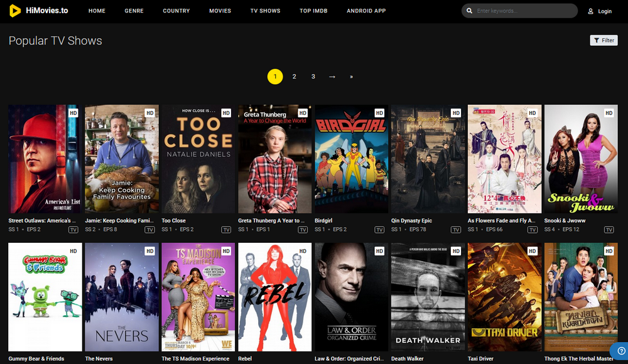Open the help icon at bottom right
The height and width of the screenshot is (364, 628).
point(621,351)
